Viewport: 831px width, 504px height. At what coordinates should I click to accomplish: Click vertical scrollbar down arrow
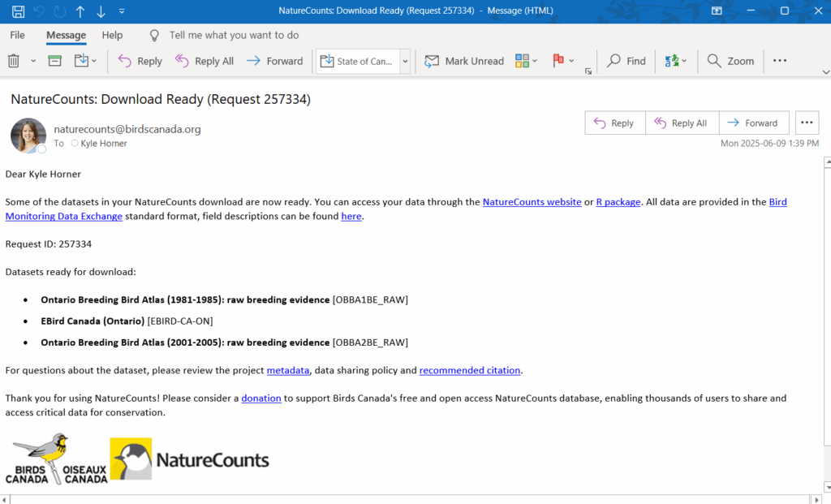827,487
